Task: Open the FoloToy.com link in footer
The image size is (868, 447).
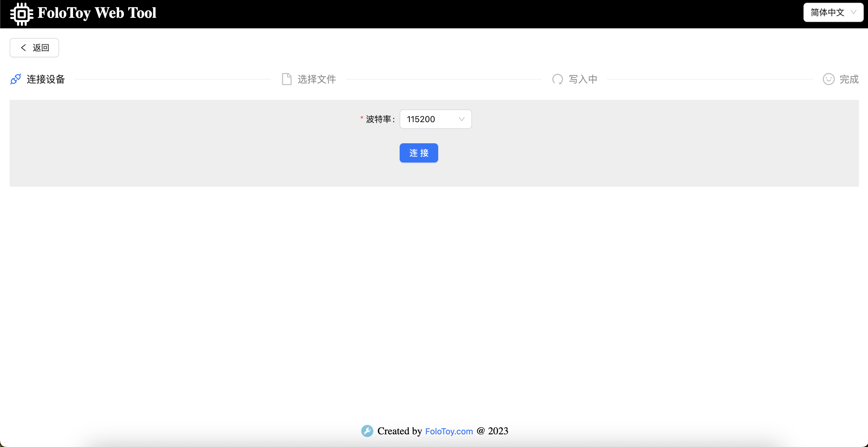Action: pyautogui.click(x=448, y=431)
